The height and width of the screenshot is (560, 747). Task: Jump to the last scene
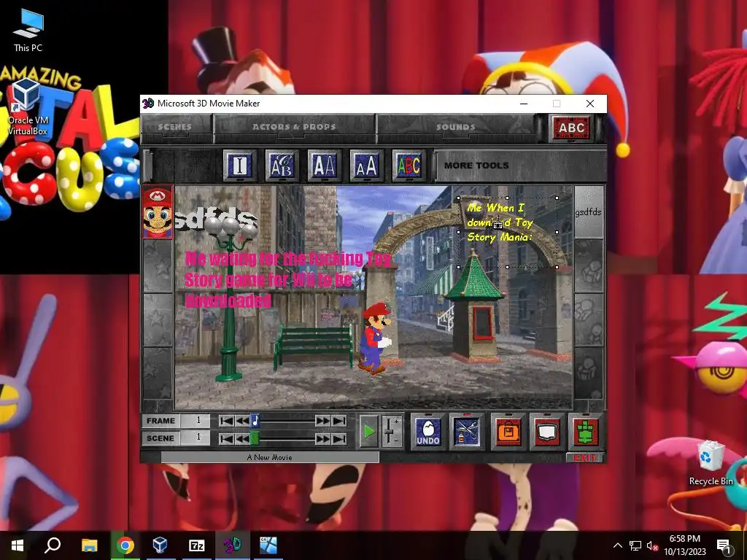click(338, 438)
